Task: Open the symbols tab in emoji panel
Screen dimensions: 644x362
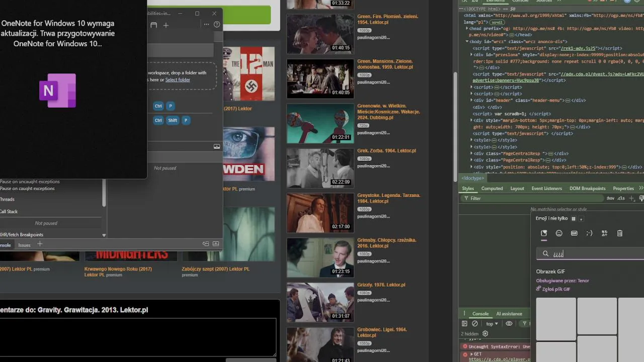Action: tap(604, 233)
